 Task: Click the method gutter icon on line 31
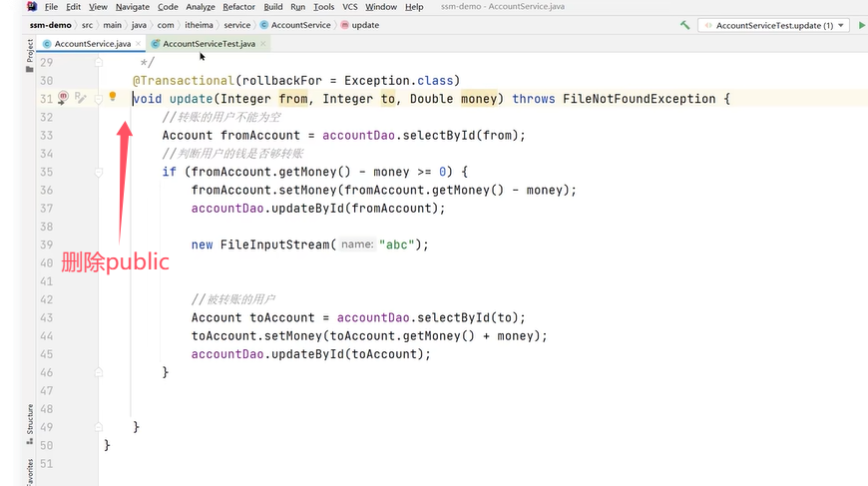(63, 98)
